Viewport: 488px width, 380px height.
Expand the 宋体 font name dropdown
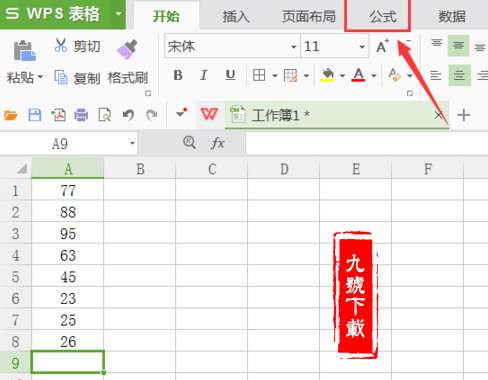coord(293,46)
